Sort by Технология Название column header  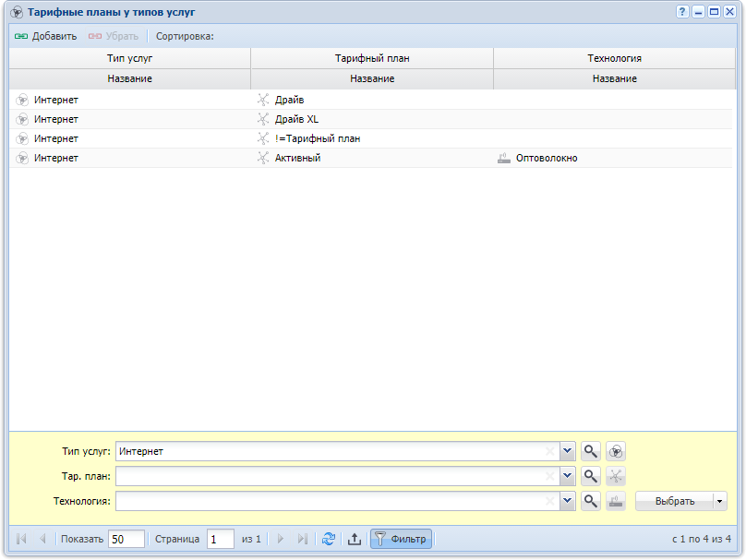614,79
